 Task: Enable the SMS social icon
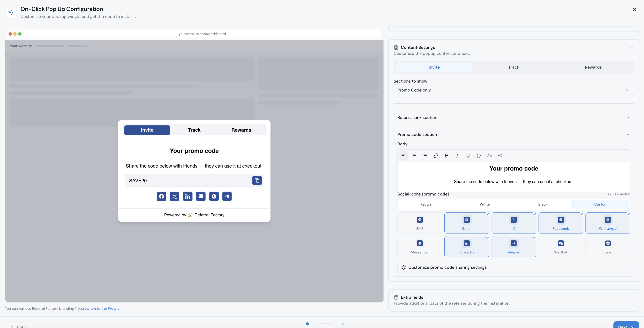[x=420, y=223]
